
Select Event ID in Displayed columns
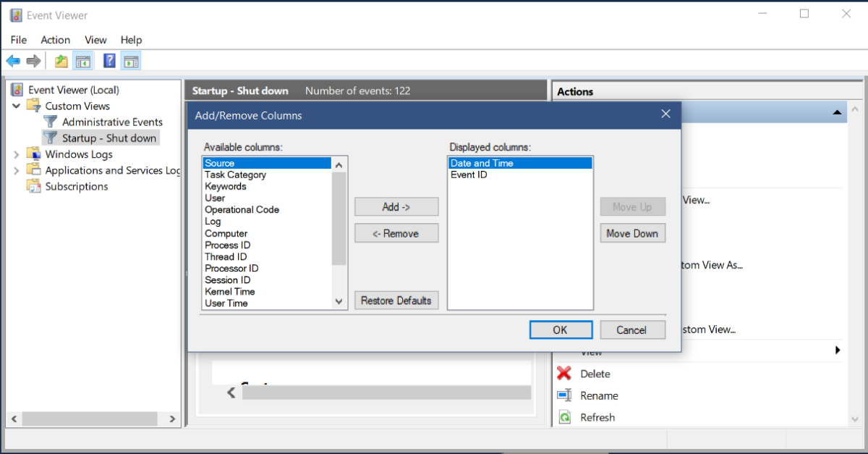click(468, 175)
